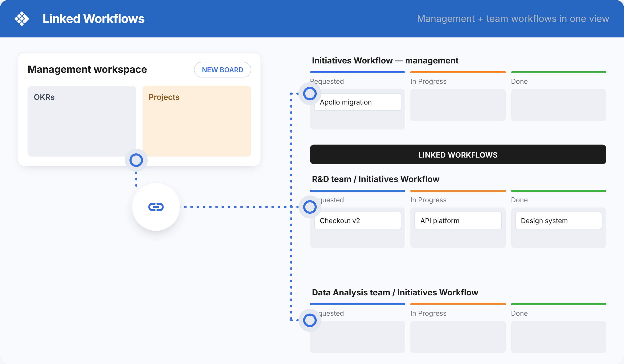Click green Done bar in Data Analysis workflow
This screenshot has width=624, height=364.
coord(559,304)
